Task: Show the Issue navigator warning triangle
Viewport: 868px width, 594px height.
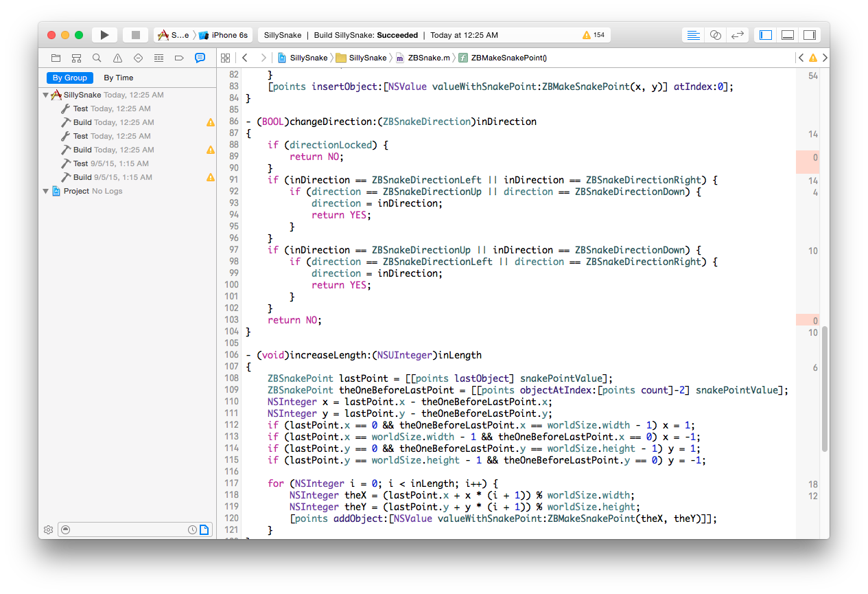Action: [x=117, y=58]
